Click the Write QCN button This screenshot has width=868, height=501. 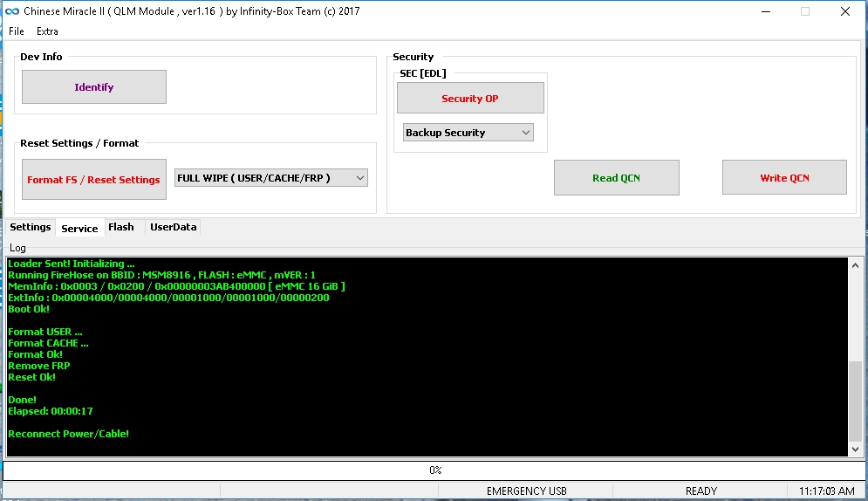pos(784,178)
